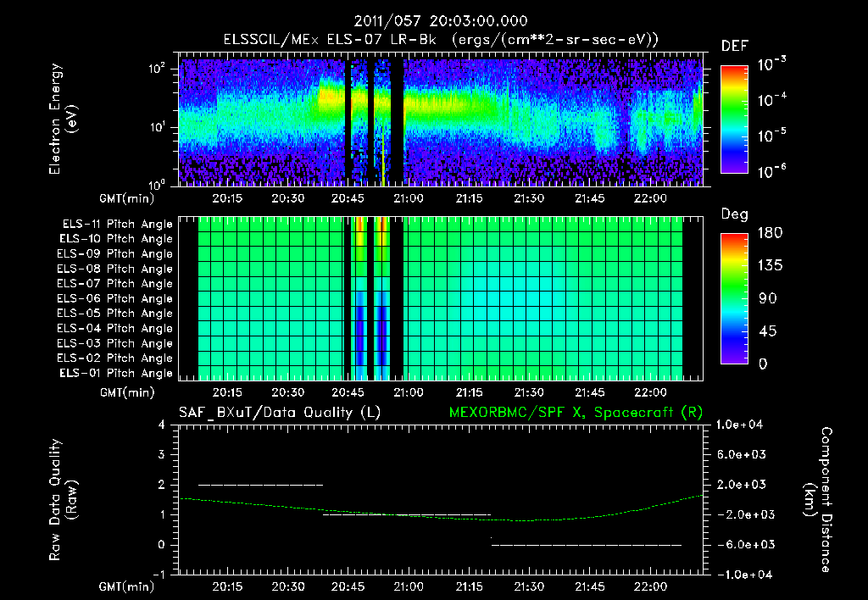
Task: Select the Component Distance (km) axis label
Action: tap(818, 500)
